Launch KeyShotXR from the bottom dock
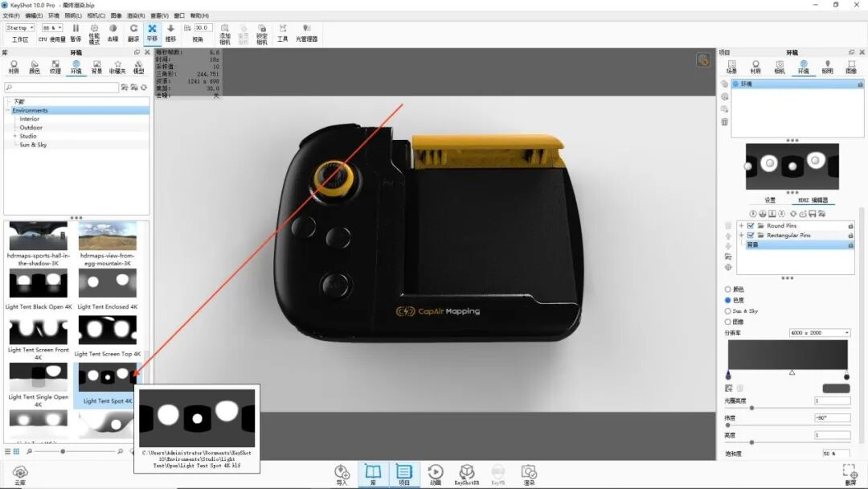 (x=466, y=473)
